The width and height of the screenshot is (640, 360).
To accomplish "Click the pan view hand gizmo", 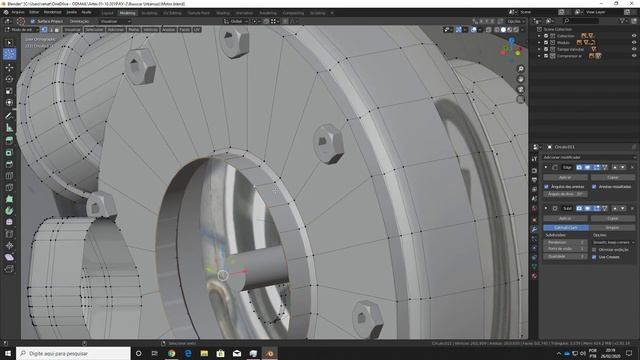I will coord(520,79).
